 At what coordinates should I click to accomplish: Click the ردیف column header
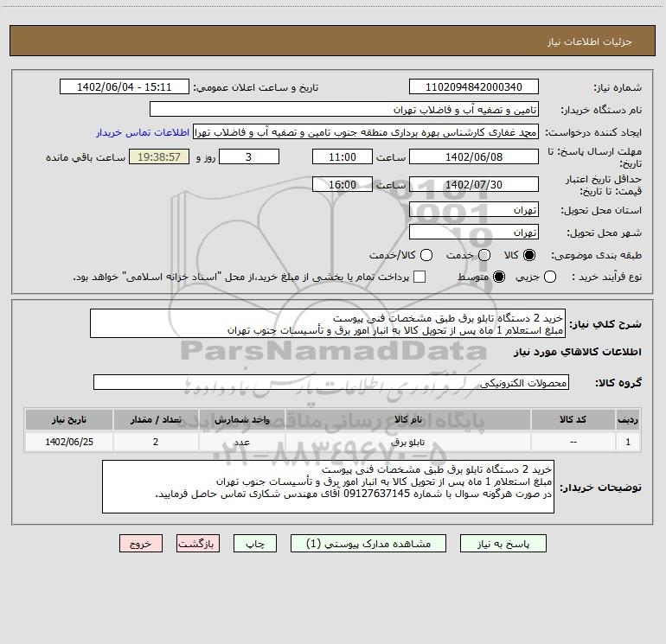point(628,419)
